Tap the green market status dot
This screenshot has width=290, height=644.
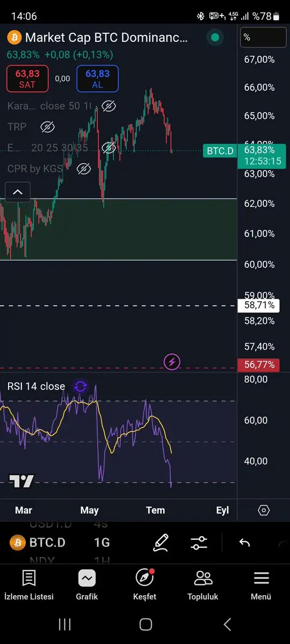click(215, 38)
